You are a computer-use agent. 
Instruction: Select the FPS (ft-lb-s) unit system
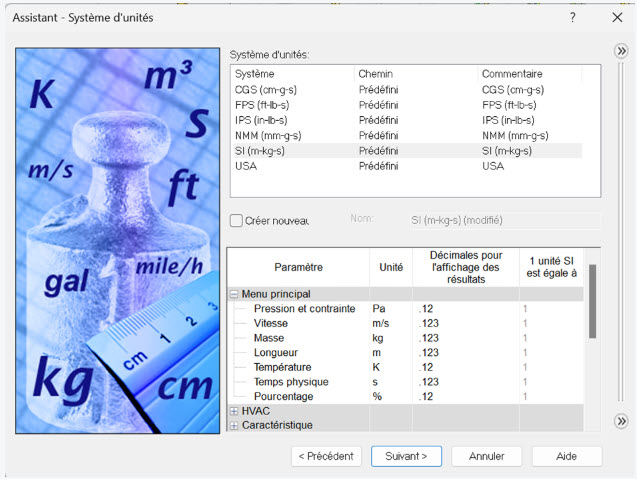click(x=265, y=105)
